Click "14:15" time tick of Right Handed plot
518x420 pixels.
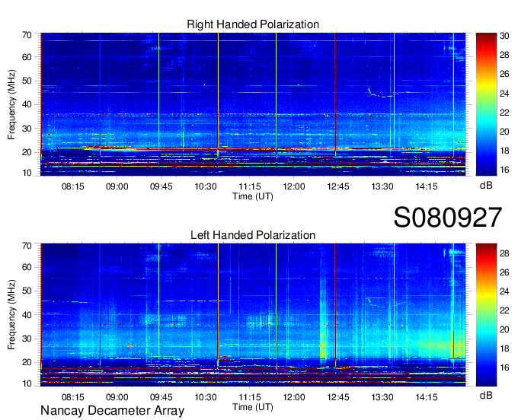pos(427,186)
